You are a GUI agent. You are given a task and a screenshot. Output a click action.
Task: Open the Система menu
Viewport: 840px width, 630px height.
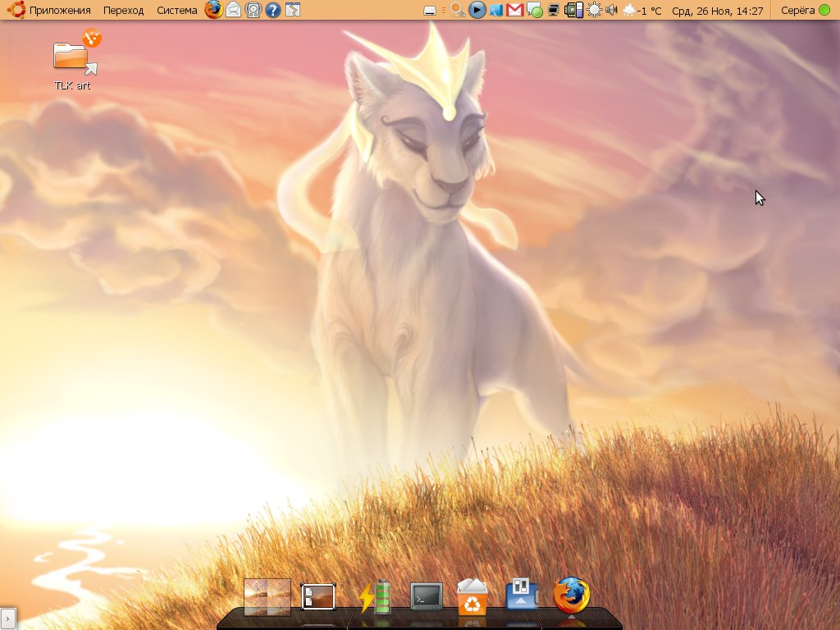[x=176, y=10]
